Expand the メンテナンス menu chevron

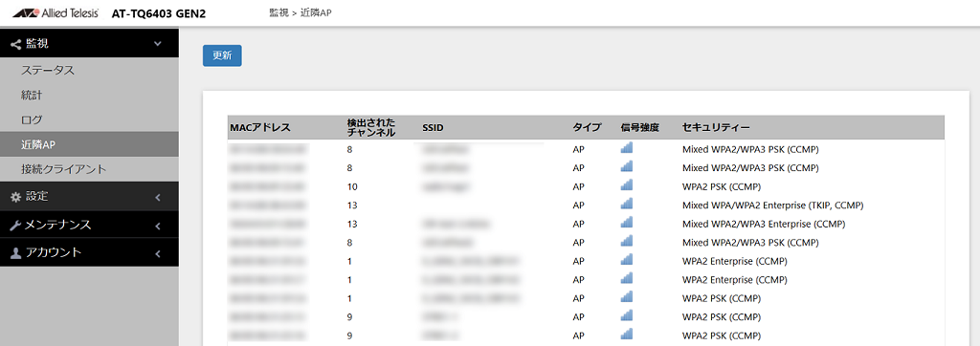[158, 226]
